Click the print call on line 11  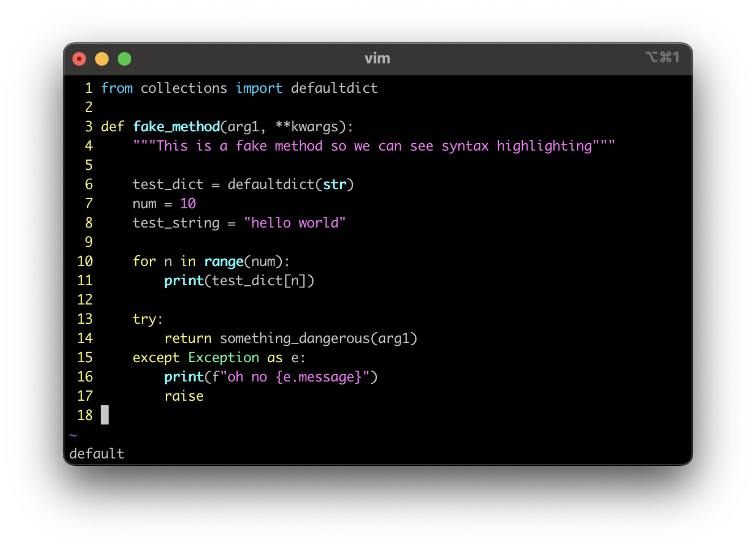[x=184, y=280]
